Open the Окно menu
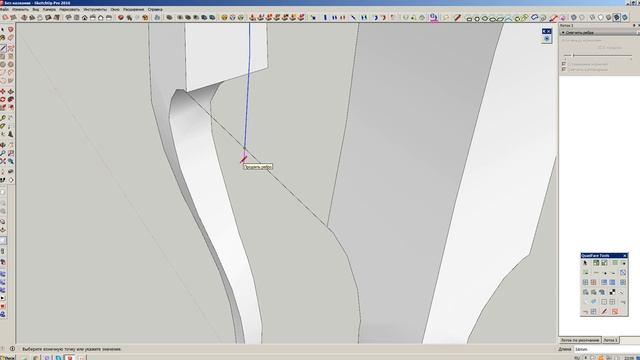This screenshot has width=640, height=360. pyautogui.click(x=115, y=9)
